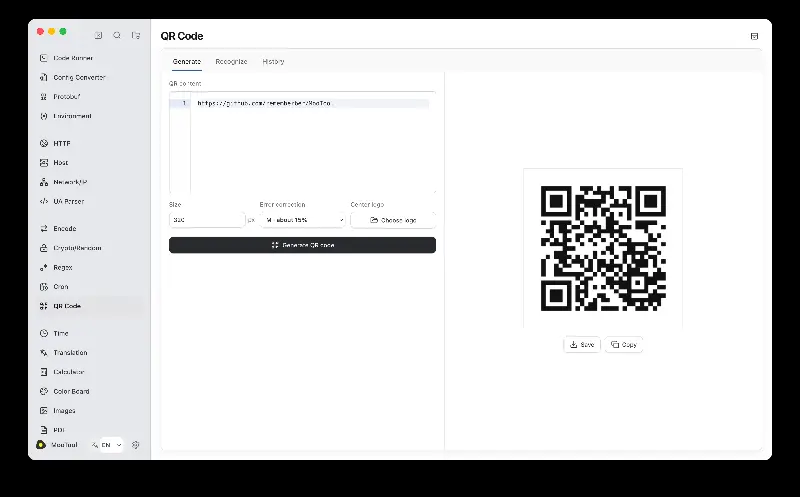Open settings gear next to language selector

pos(135,445)
